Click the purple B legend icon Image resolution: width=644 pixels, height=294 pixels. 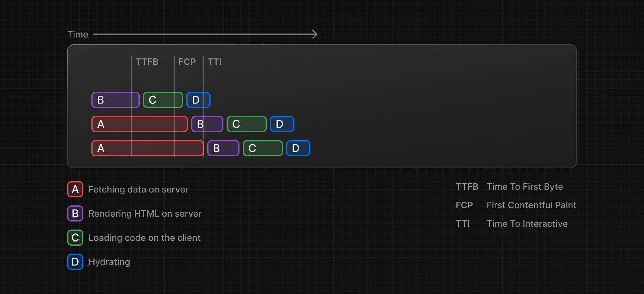(x=75, y=213)
